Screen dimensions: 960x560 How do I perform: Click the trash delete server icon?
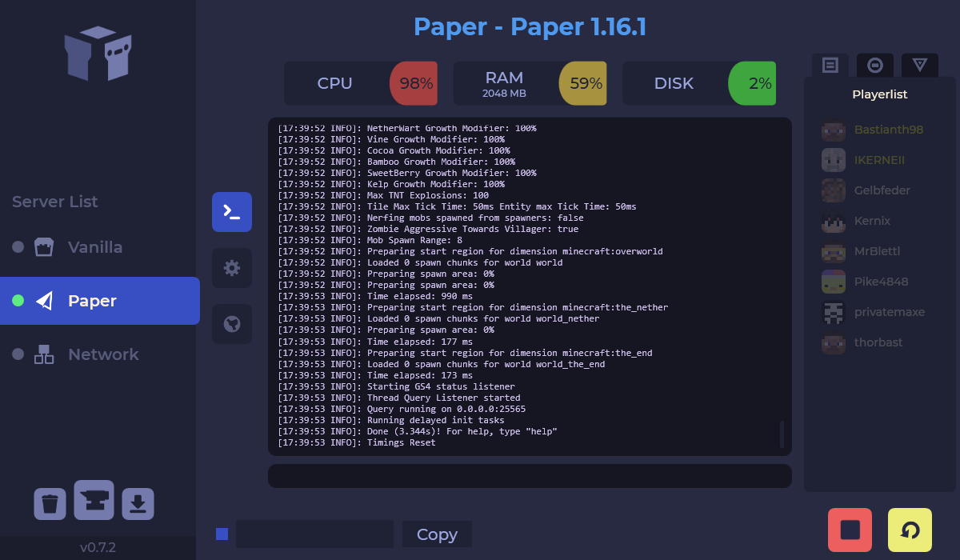coord(50,504)
